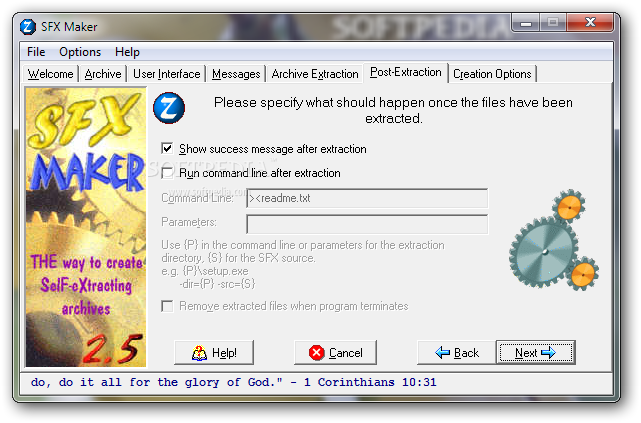641x423 pixels.
Task: Click the Cancel button
Action: (x=335, y=352)
